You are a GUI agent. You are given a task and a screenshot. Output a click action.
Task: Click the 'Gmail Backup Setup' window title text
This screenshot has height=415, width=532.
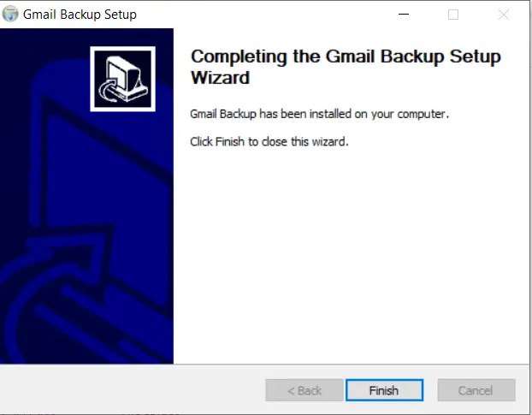coord(80,15)
